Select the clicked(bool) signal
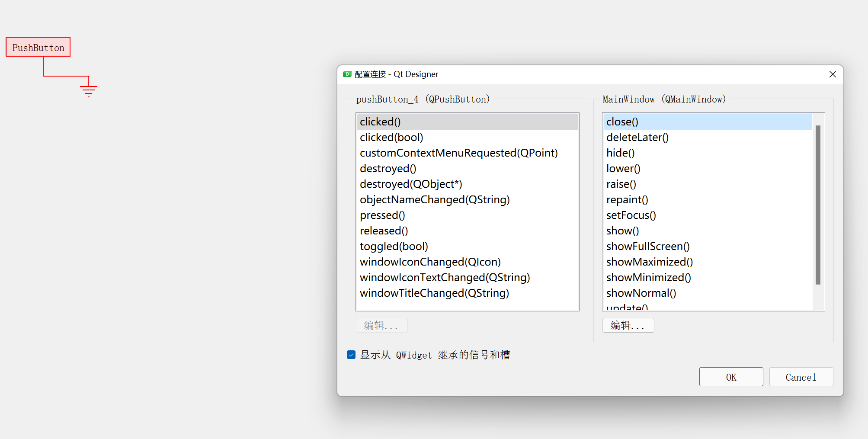Image resolution: width=868 pixels, height=439 pixels. (391, 137)
